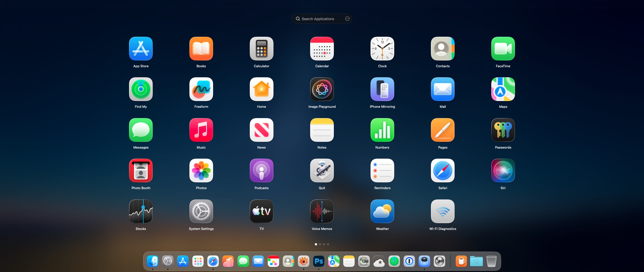Open Photoshop from the Dock
Screen dimensions: 644x272
(x=318, y=261)
